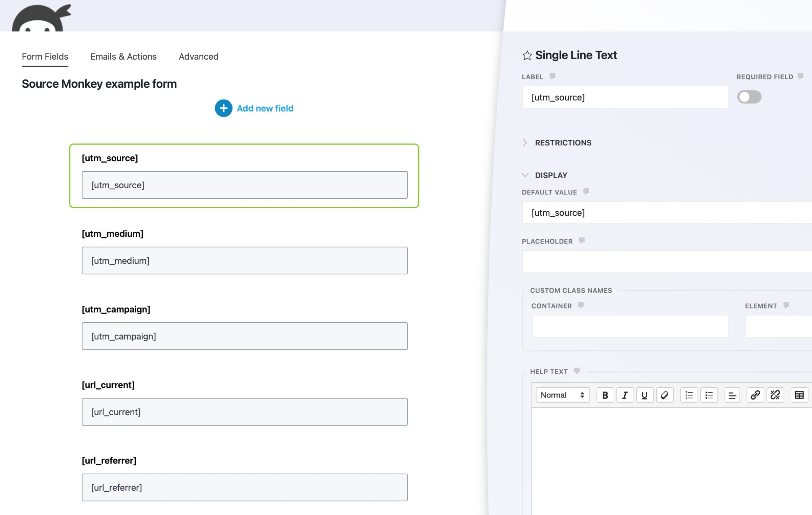Click the Source Monkey example form title
Screen dimensions: 812x515
(x=99, y=84)
